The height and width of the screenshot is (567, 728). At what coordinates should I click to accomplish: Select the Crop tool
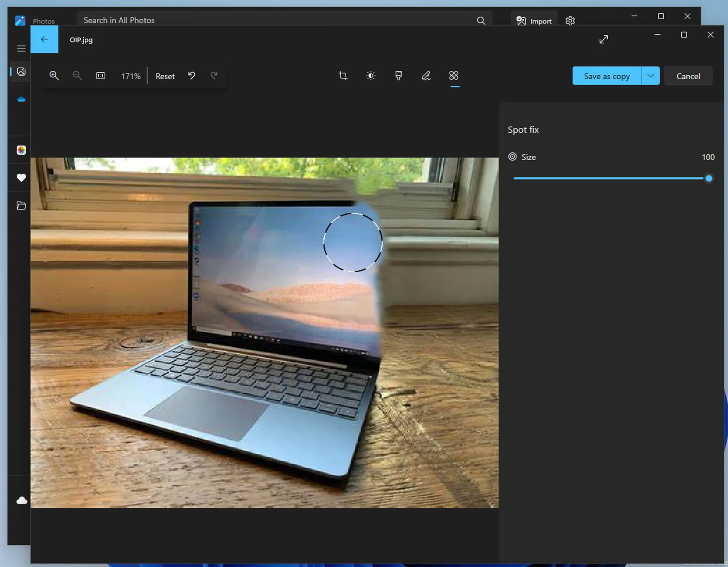click(x=342, y=75)
